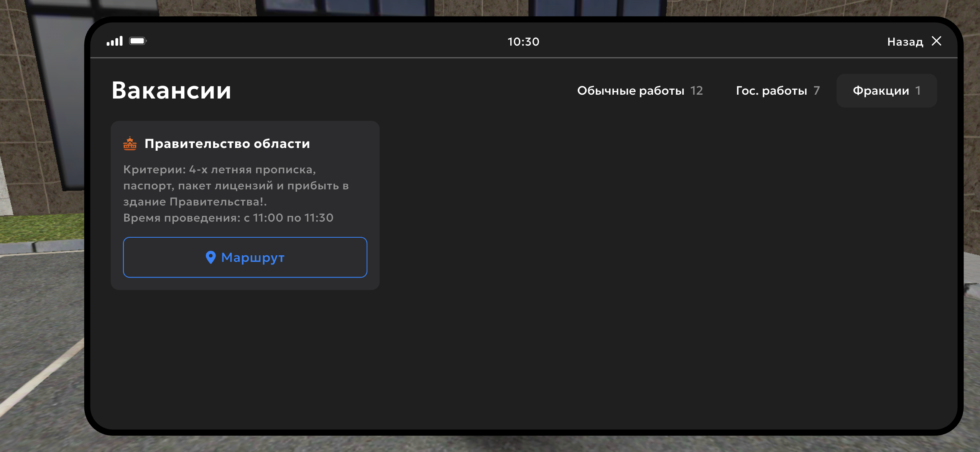Click the Время проведения schedule line
Screen dimensions: 980x452
pos(228,218)
